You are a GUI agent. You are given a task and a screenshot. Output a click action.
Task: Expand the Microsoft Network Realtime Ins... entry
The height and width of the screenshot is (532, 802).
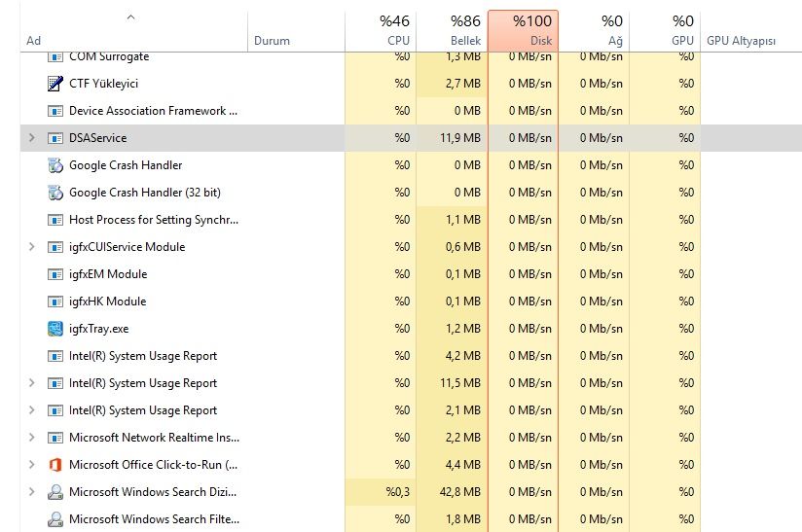[32, 438]
